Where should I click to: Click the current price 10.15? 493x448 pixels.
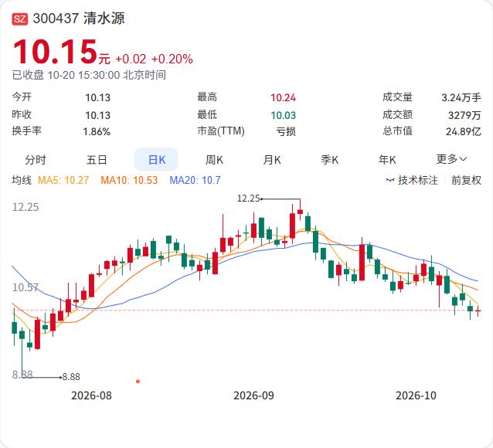[55, 52]
